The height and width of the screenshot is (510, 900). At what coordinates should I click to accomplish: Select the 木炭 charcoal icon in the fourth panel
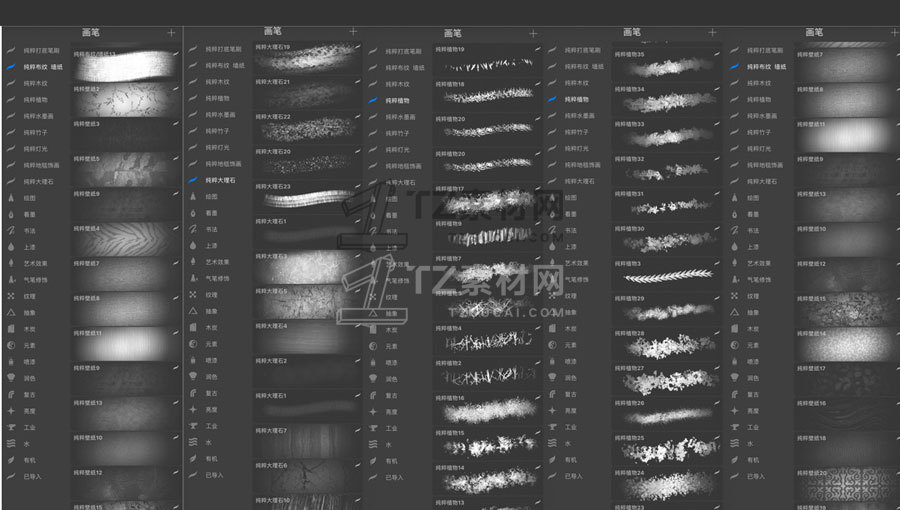click(x=552, y=328)
